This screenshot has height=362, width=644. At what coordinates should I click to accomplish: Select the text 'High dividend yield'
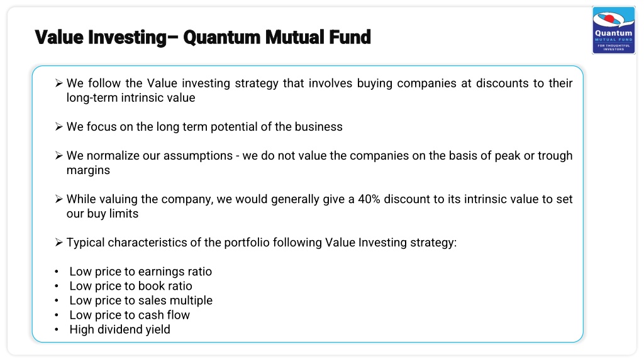(119, 329)
